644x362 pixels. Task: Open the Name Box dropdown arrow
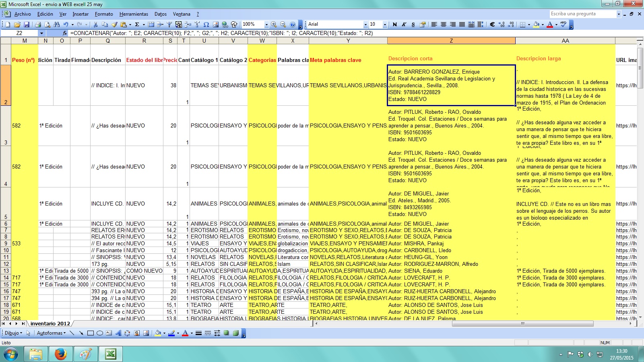pos(41,33)
